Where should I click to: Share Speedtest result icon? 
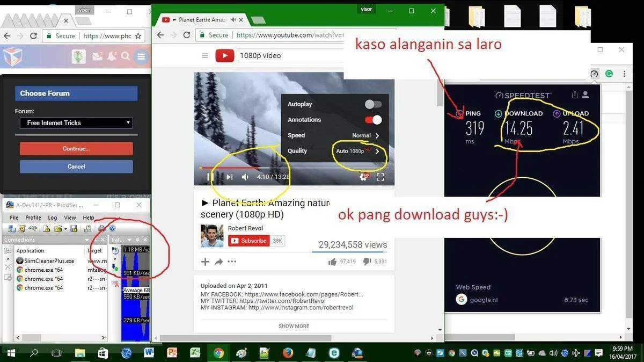coord(575,95)
